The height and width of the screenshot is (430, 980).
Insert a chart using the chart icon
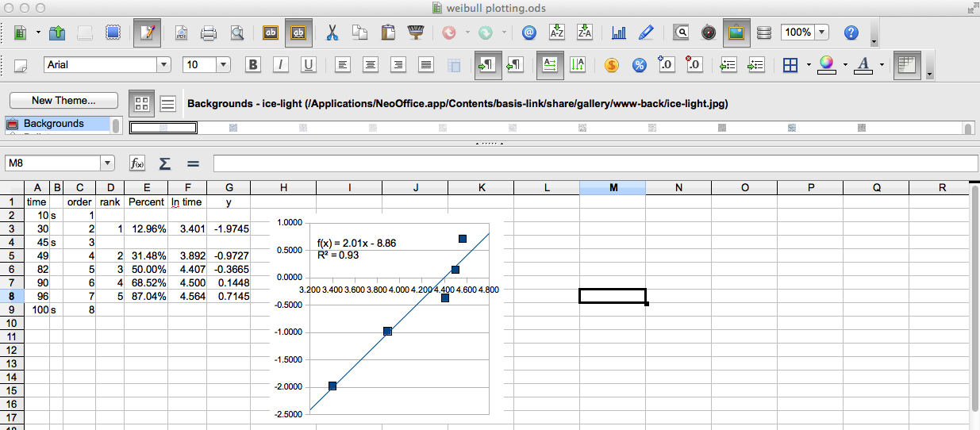click(619, 33)
